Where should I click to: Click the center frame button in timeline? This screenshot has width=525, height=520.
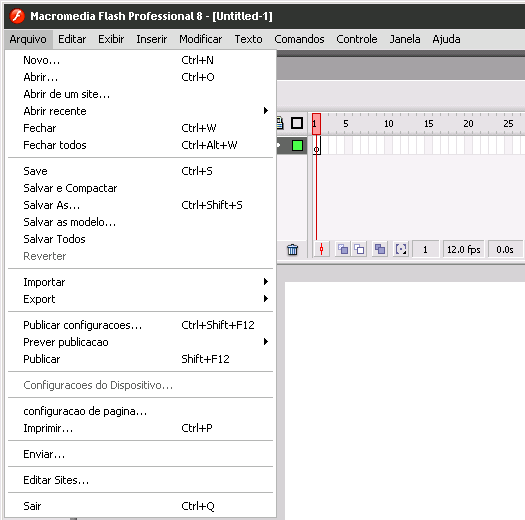tap(321, 249)
